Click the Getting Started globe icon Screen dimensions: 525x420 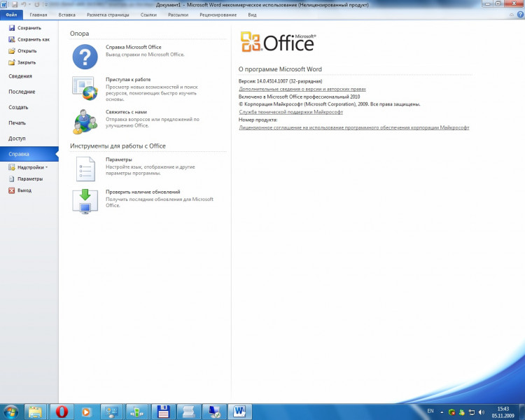85,88
